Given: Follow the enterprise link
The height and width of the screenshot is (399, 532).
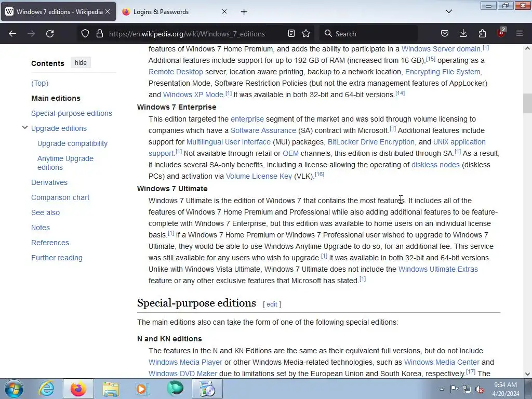Looking at the screenshot, I should (x=247, y=119).
